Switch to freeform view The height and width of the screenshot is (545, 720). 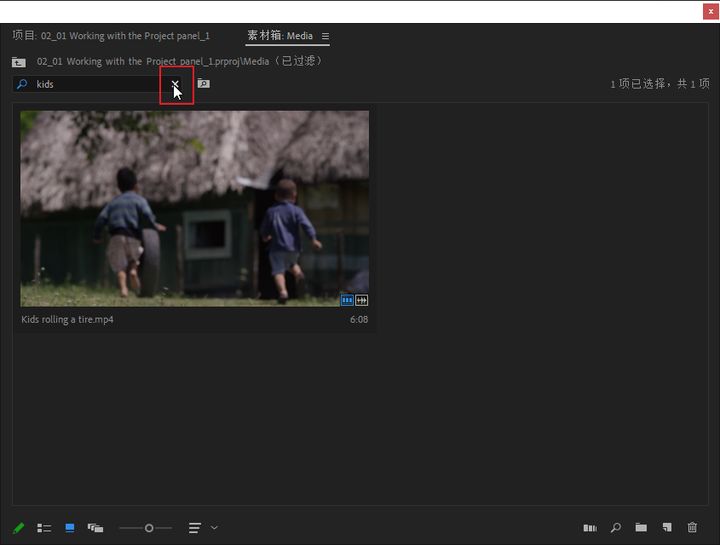tap(96, 528)
